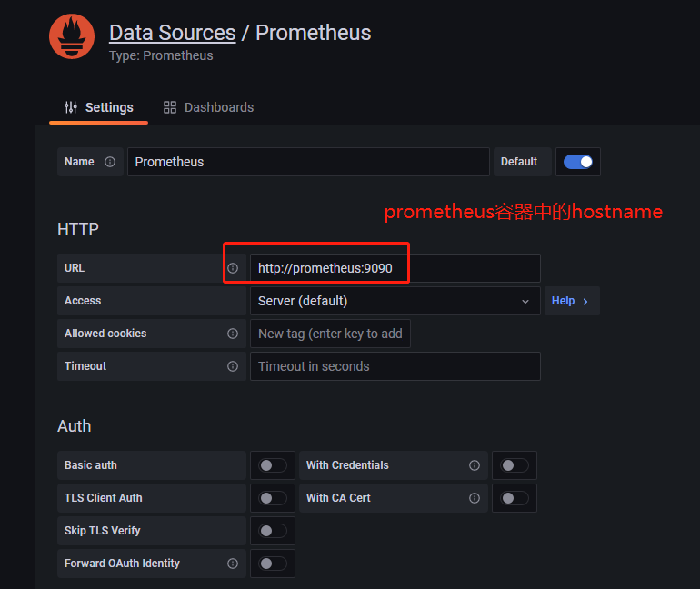Click the info icon beside URL label

click(x=233, y=268)
